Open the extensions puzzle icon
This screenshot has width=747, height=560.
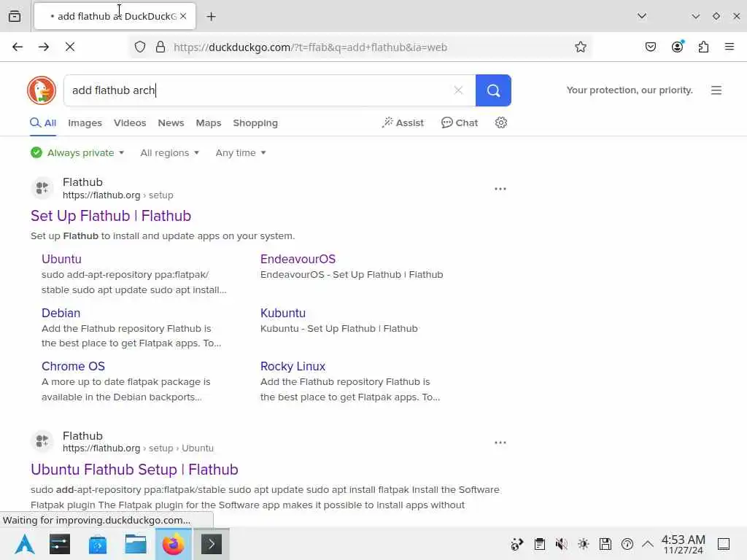pyautogui.click(x=703, y=47)
